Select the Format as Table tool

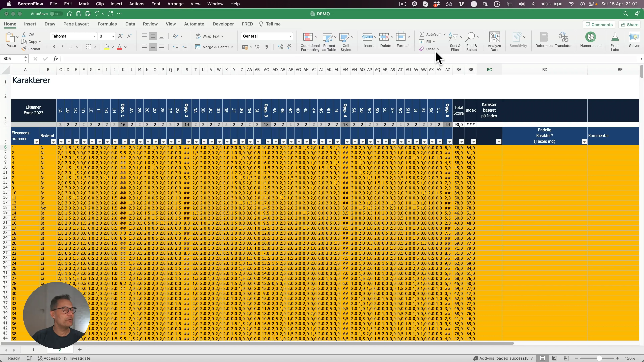[x=329, y=40]
